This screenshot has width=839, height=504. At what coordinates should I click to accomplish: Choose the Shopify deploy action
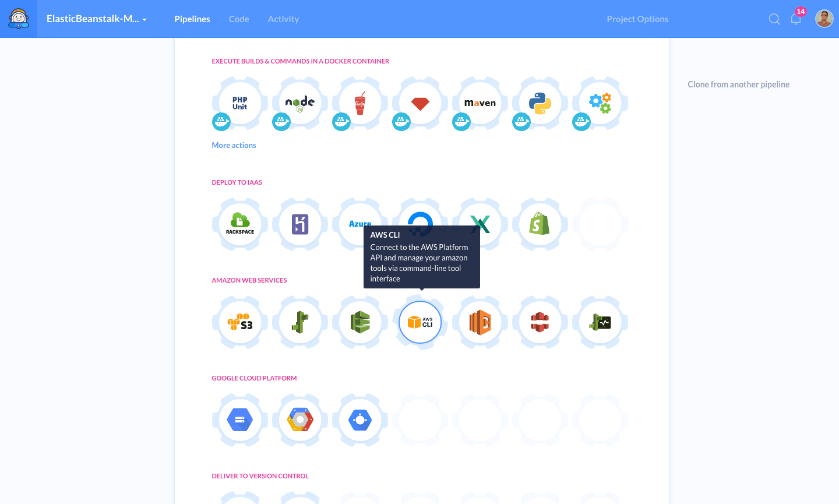coord(540,224)
